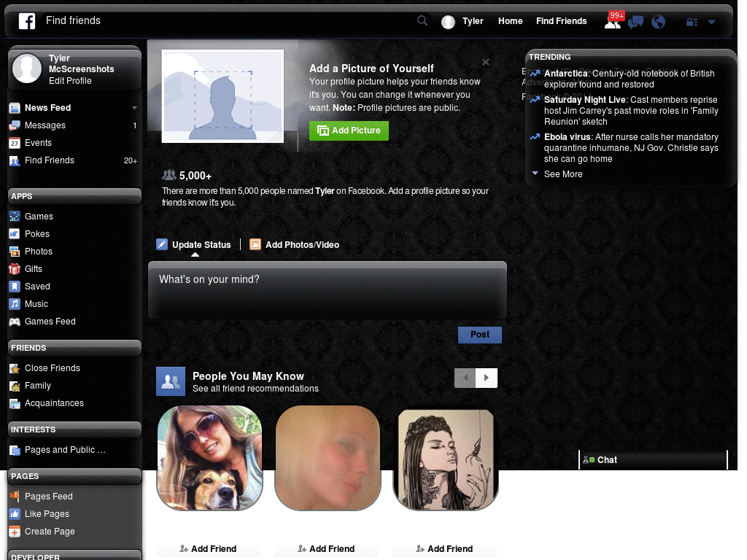Open friend requests icon with 99+ badge
The width and height of the screenshot is (747, 560).
613,21
